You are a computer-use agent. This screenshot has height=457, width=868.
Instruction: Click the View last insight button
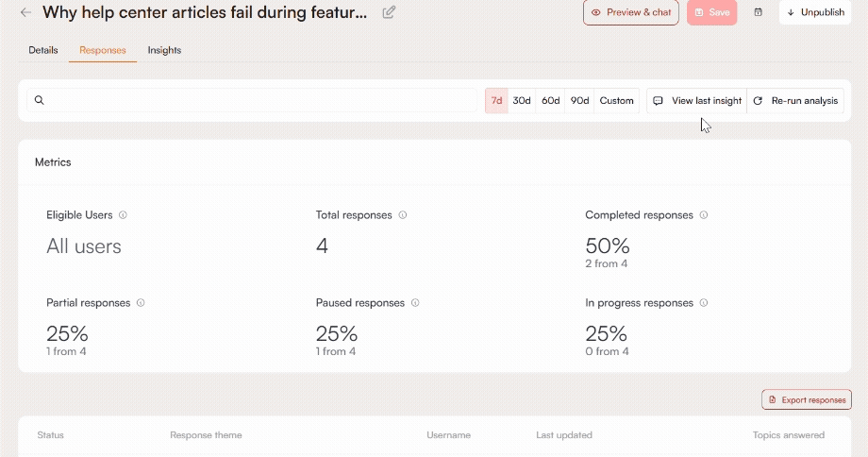(x=697, y=101)
